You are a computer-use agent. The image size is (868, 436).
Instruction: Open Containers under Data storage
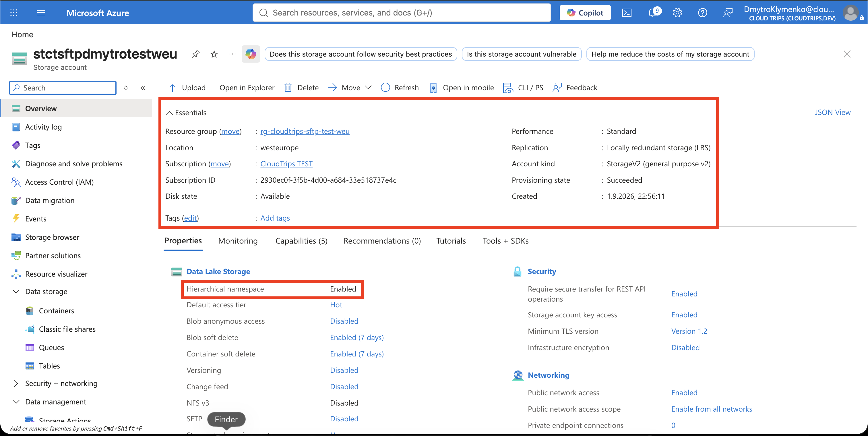coord(56,310)
